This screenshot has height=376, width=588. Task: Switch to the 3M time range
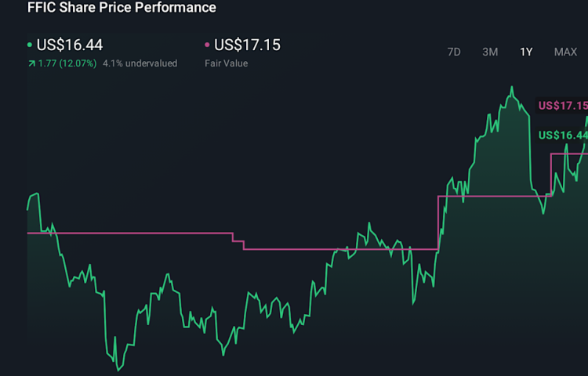click(490, 52)
